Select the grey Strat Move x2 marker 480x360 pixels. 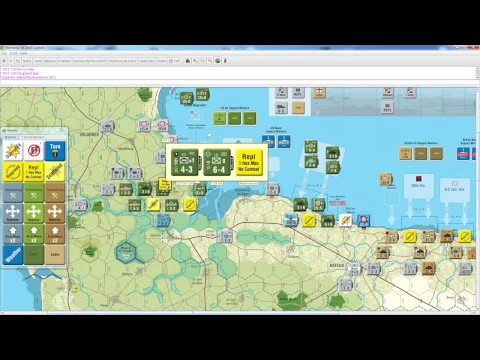[x=13, y=234]
